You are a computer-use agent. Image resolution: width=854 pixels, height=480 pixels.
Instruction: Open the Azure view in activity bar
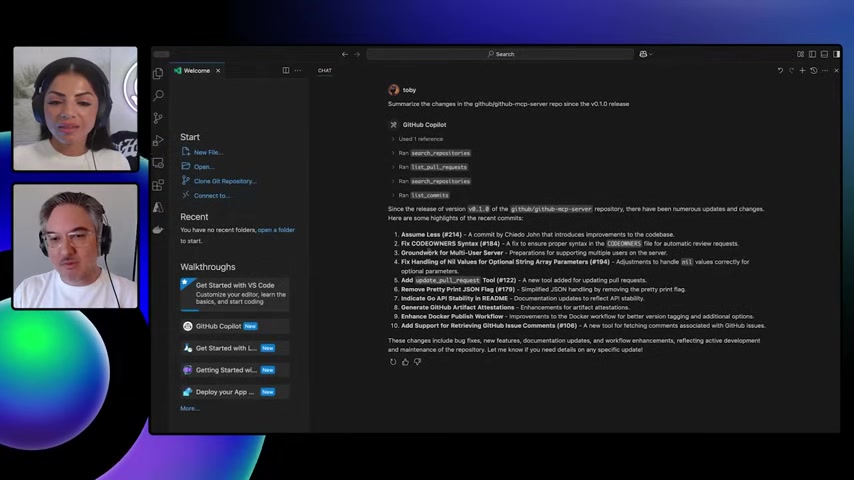(x=158, y=207)
